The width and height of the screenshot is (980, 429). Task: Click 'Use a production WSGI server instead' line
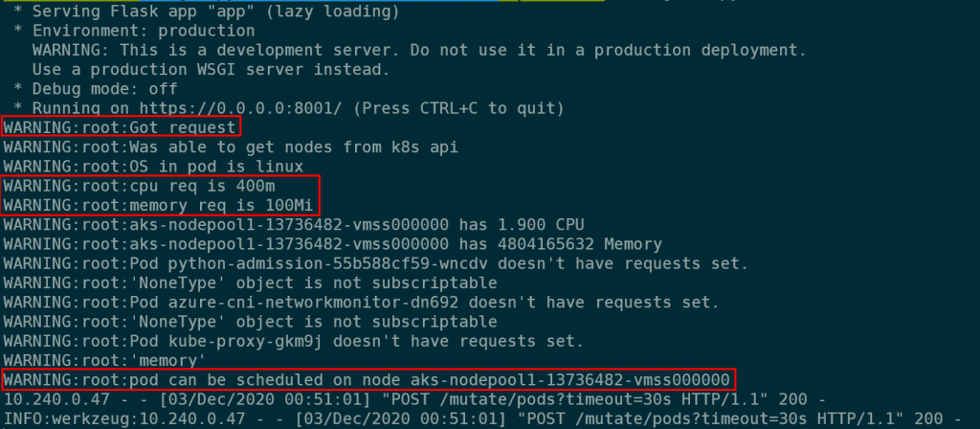tap(212, 69)
